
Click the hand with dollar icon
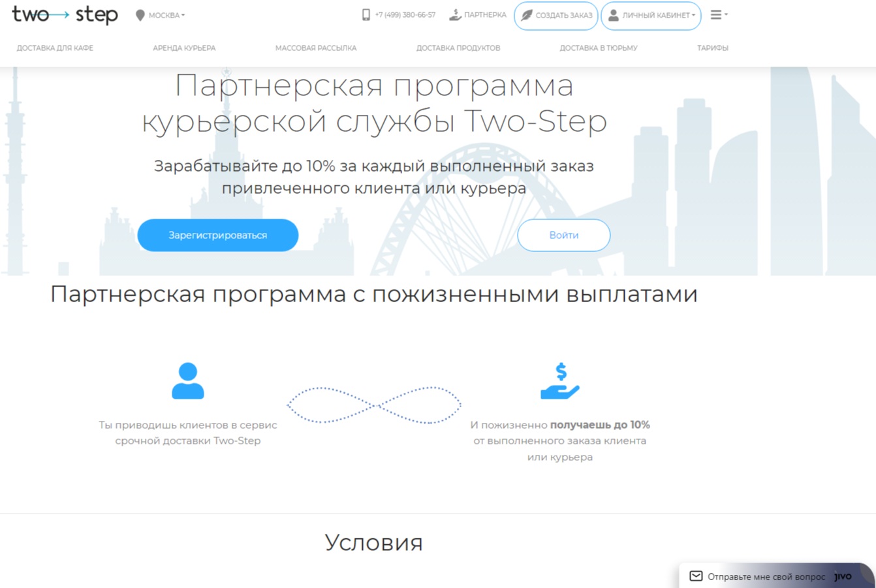point(560,381)
